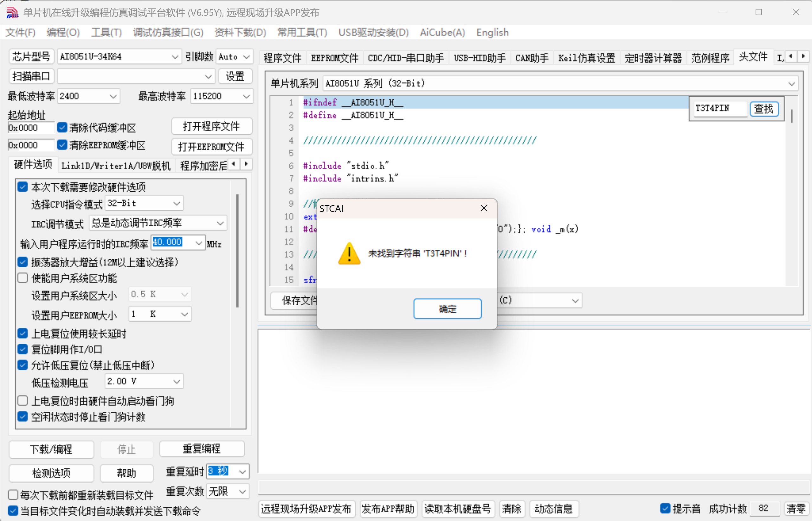
Task: Click the STC application logo icon
Action: pyautogui.click(x=12, y=13)
